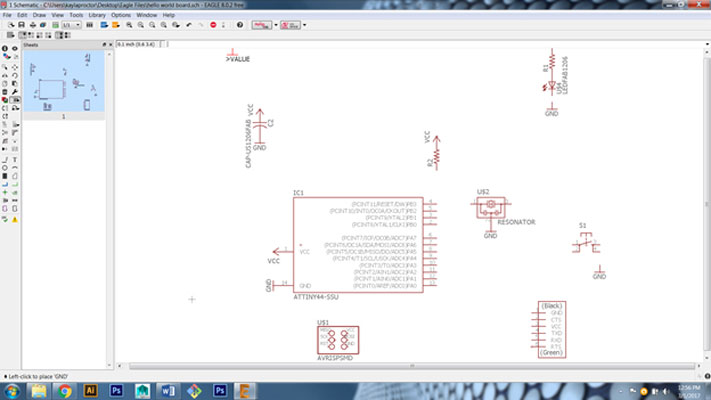Run the ERC check tool

(5, 220)
